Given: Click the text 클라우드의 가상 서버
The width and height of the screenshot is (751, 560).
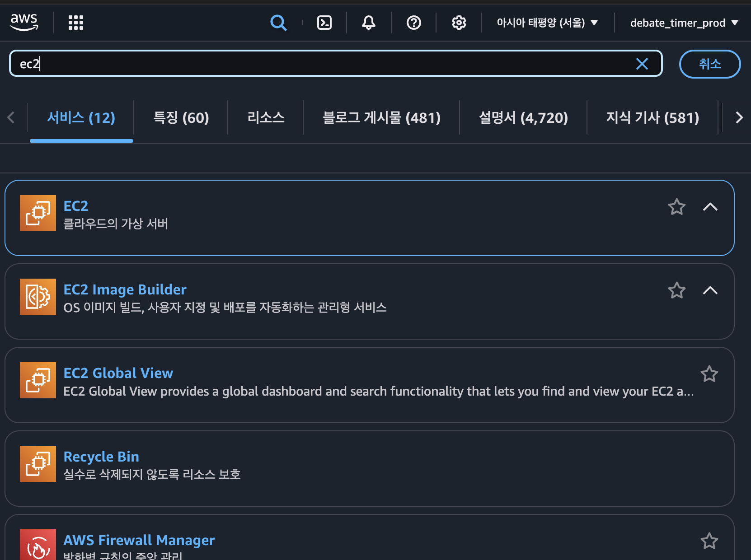Looking at the screenshot, I should [x=116, y=224].
